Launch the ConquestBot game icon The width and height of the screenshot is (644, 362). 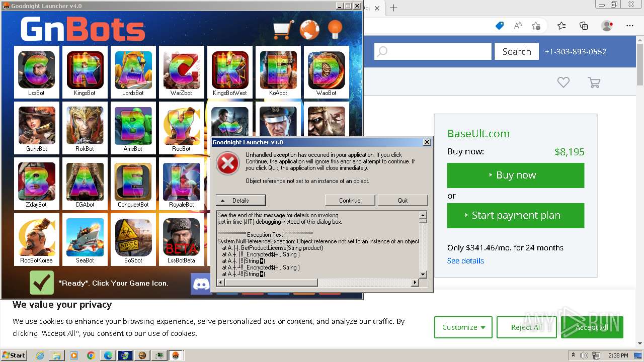pos(133,183)
